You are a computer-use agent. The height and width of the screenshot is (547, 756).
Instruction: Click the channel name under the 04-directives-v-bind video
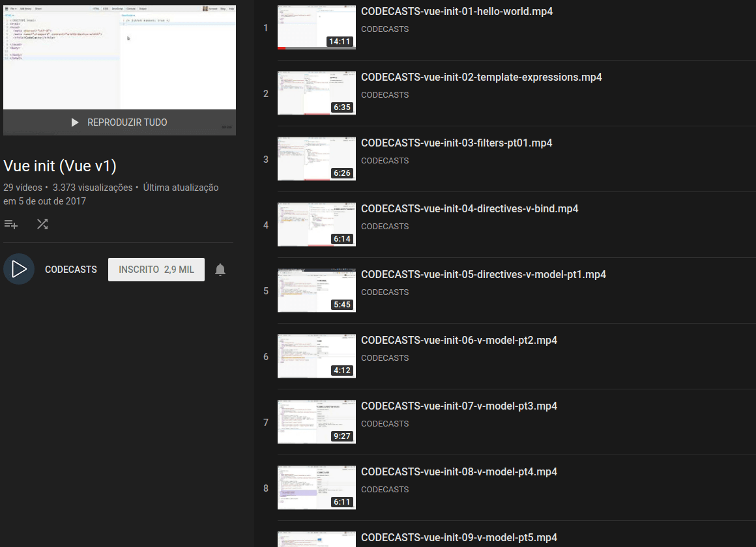click(385, 227)
